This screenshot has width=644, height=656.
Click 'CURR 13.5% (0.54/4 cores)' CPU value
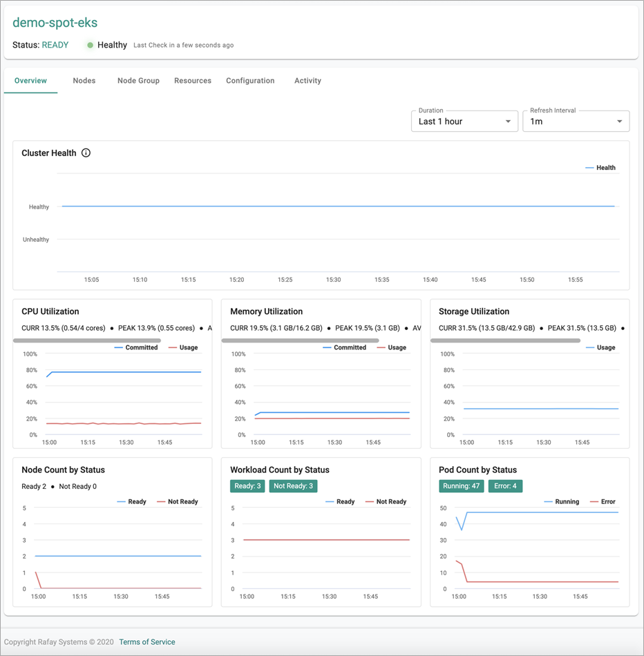[x=64, y=328]
